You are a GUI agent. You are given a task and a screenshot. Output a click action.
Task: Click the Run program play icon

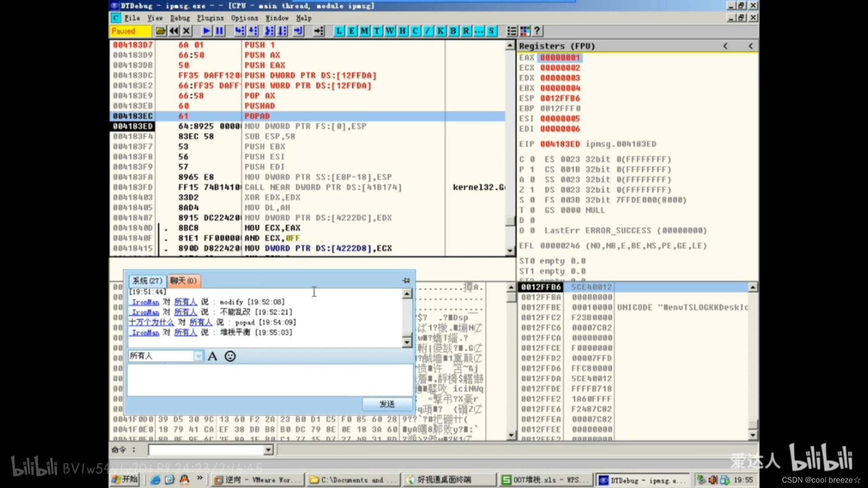tap(207, 31)
